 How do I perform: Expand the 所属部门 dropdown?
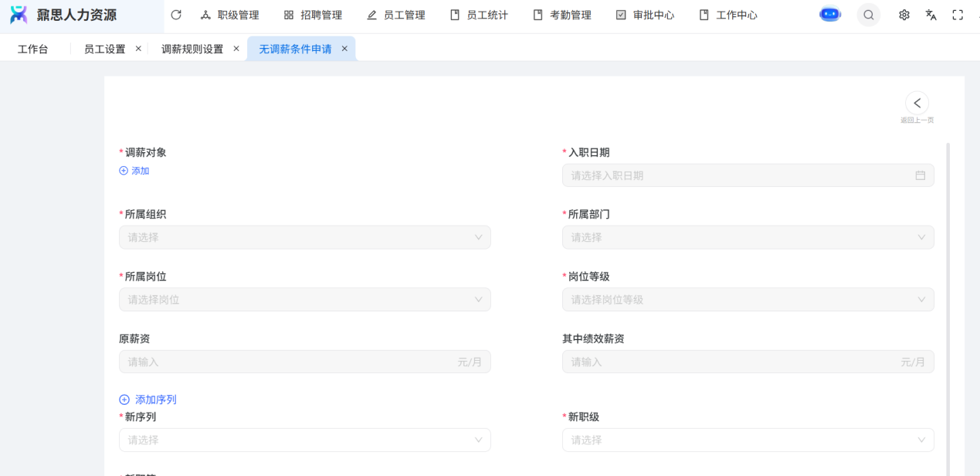click(x=748, y=237)
